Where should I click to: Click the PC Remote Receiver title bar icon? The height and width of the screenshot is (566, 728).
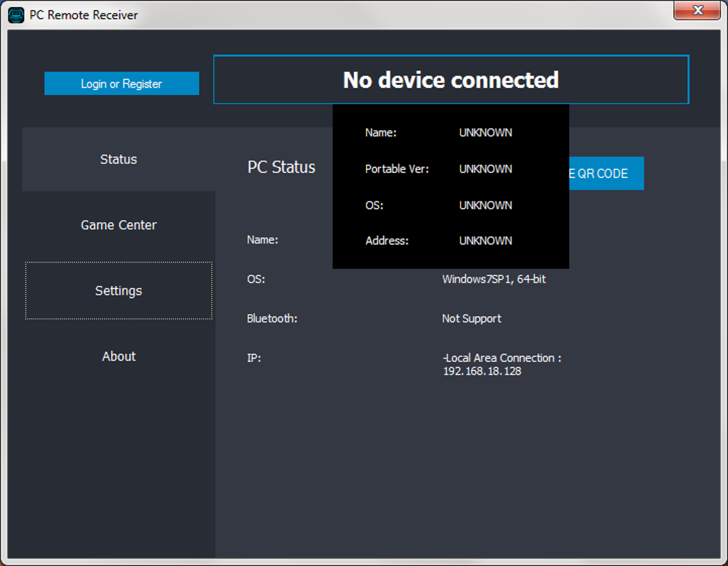16,15
